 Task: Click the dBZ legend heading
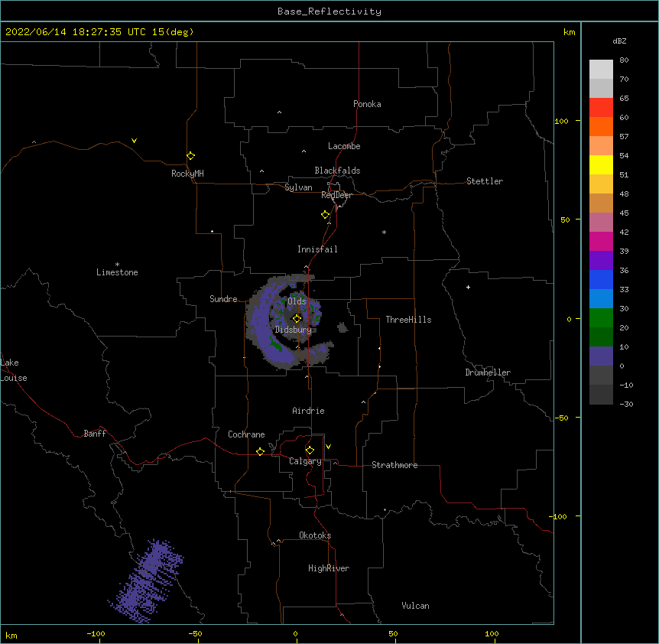[x=619, y=41]
